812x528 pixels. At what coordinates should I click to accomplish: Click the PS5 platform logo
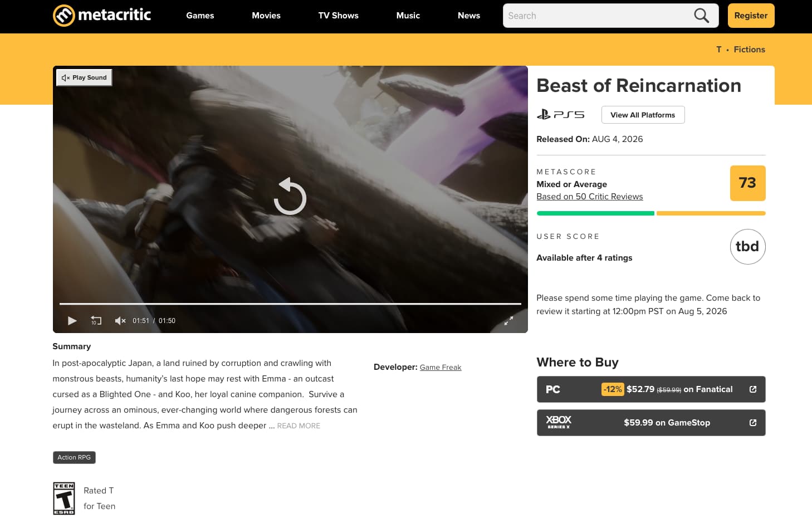(x=560, y=115)
